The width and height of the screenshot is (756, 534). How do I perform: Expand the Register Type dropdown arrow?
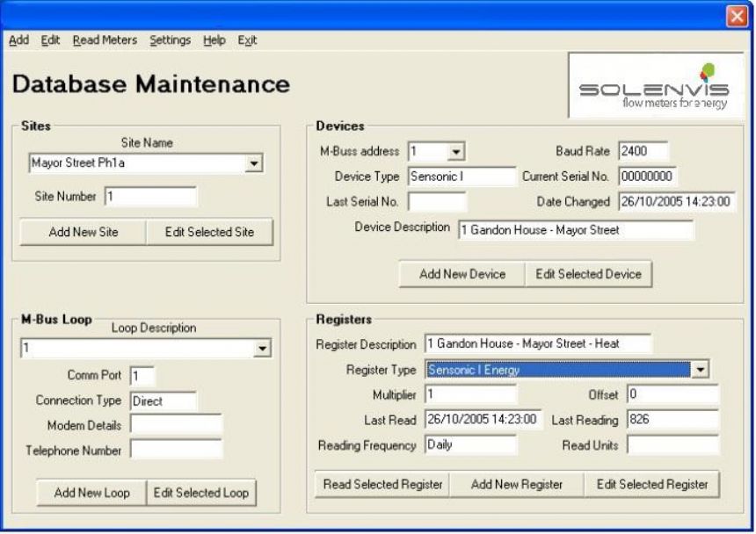[x=700, y=370]
